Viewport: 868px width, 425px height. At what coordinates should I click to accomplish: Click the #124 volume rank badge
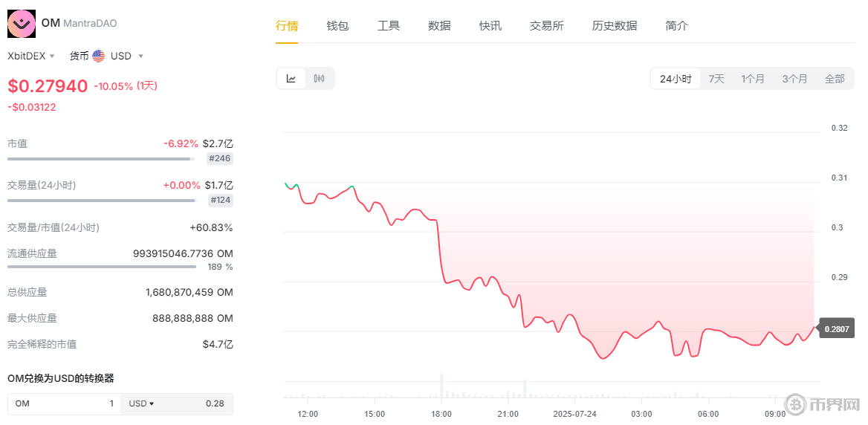point(220,200)
